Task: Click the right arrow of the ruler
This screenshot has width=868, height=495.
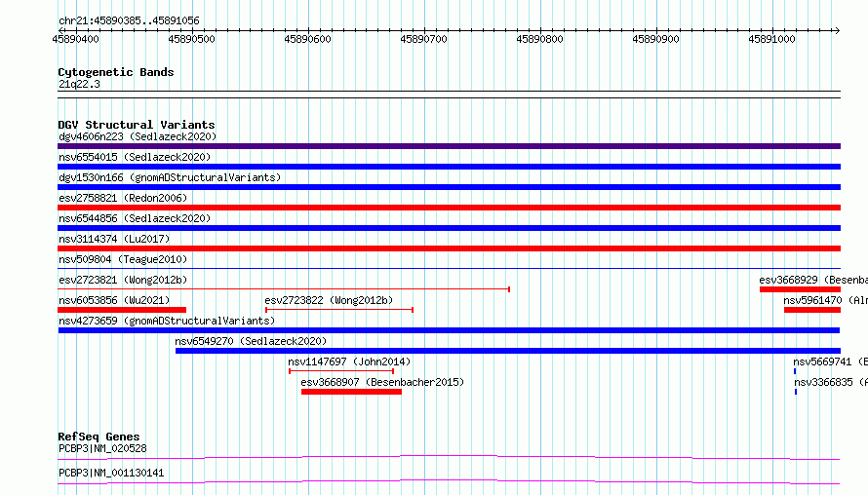Action: [x=837, y=30]
